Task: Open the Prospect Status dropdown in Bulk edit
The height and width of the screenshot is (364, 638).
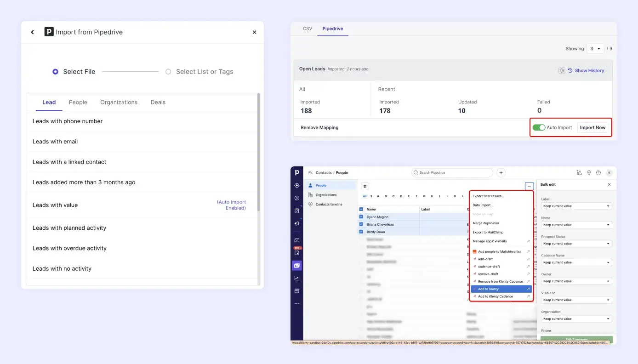Action: (x=576, y=244)
